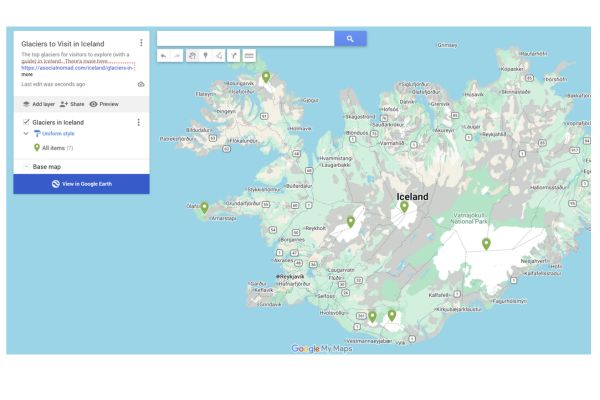Click the Uniform style paint roller icon

37,134
